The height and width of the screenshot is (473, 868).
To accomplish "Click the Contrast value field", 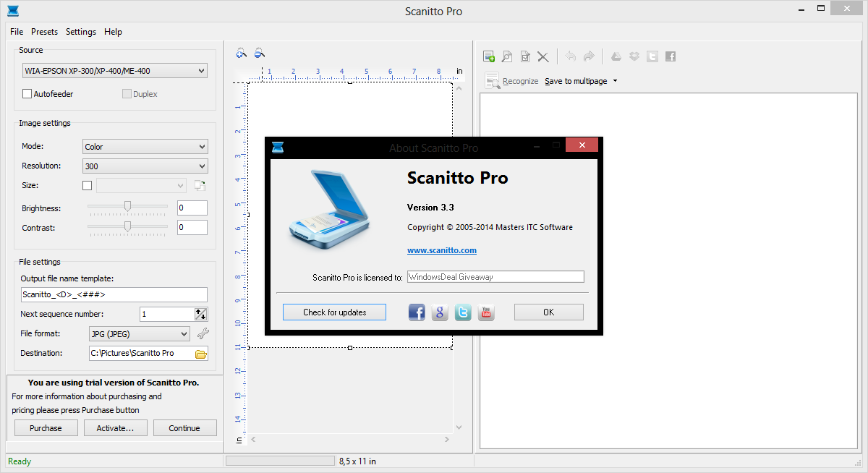I will pos(192,227).
